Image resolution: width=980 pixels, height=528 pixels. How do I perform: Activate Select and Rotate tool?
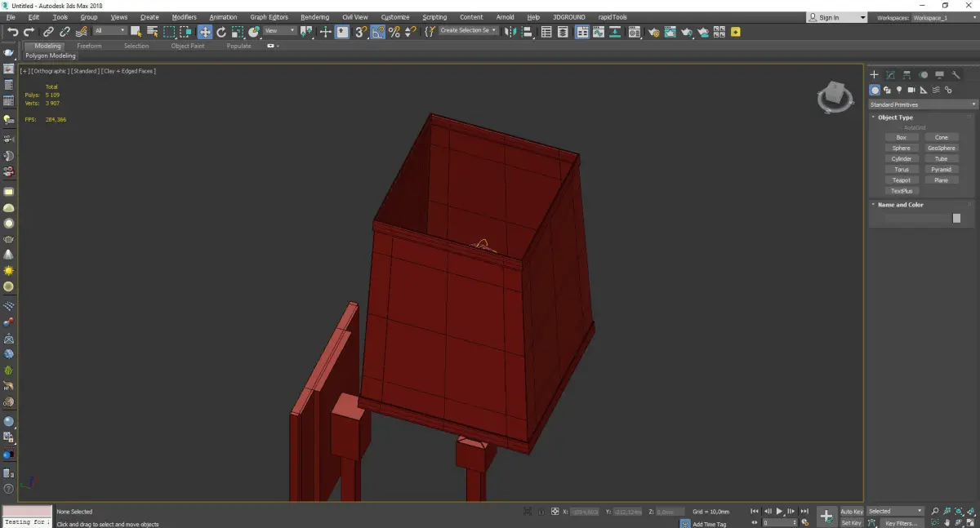[x=221, y=32]
